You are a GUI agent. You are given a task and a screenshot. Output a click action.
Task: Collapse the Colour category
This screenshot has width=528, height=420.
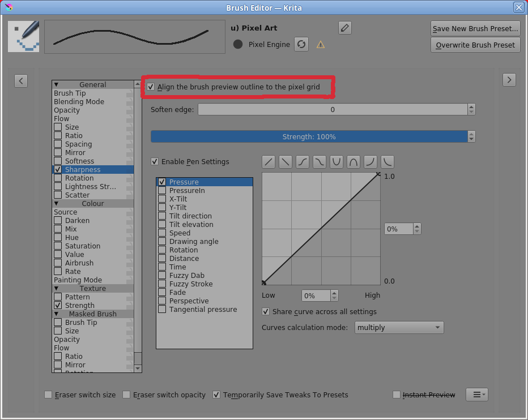[x=56, y=203]
